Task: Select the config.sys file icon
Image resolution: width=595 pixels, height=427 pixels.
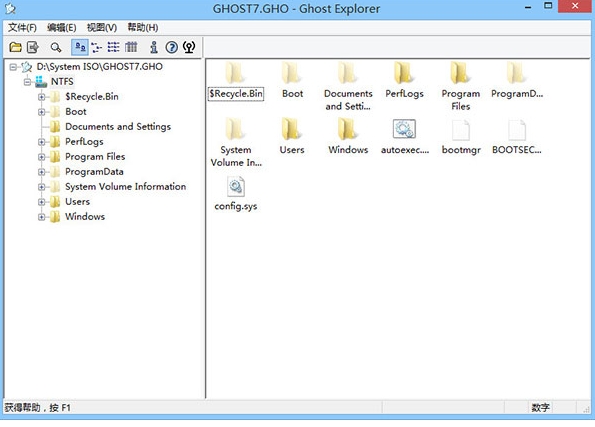Action: [x=236, y=194]
